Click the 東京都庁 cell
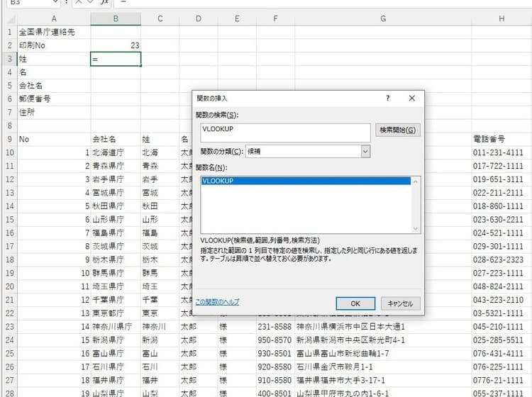The image size is (532, 397). [x=116, y=313]
